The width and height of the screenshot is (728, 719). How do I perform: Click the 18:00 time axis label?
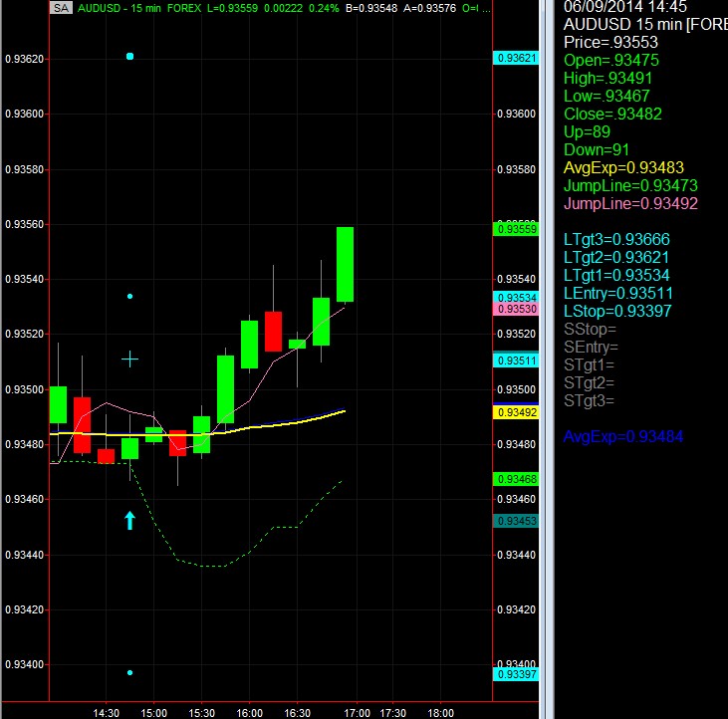coord(440,713)
